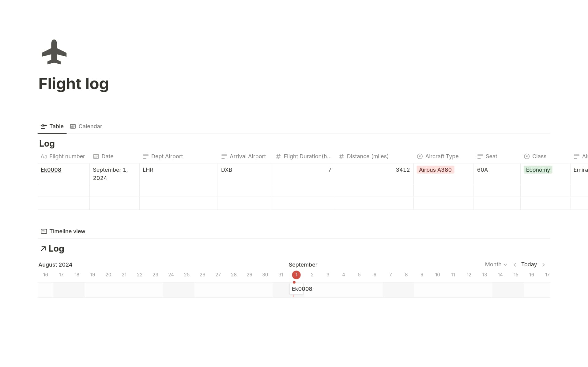Open the Month view dropdown
This screenshot has width=588, height=367.
click(496, 264)
